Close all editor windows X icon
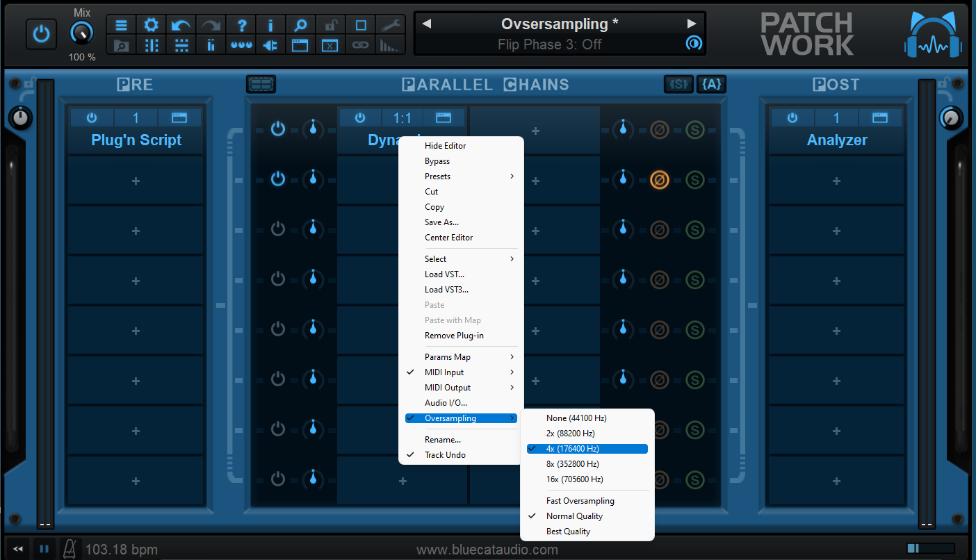This screenshot has height=560, width=976. click(x=330, y=45)
